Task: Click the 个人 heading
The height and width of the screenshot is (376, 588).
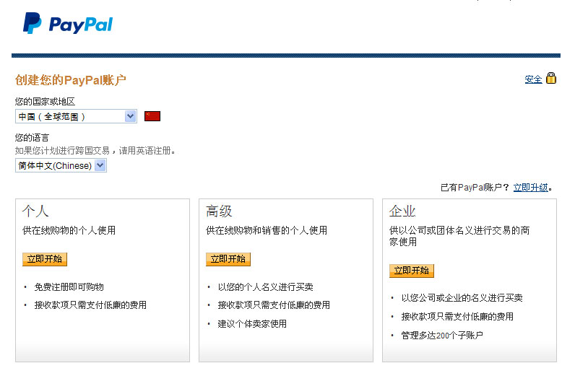Action: point(35,211)
